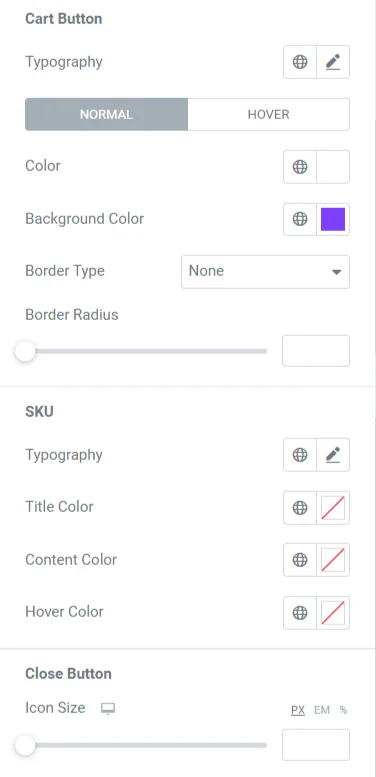Viewport: 376px width, 777px height.
Task: Edit SKU Typography with pencil icon
Action: [333, 455]
